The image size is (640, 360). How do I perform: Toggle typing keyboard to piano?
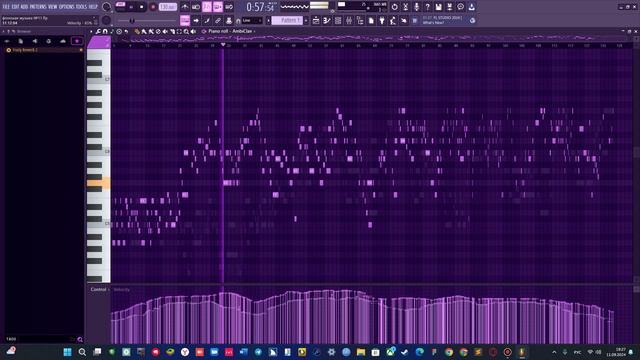pos(185,20)
